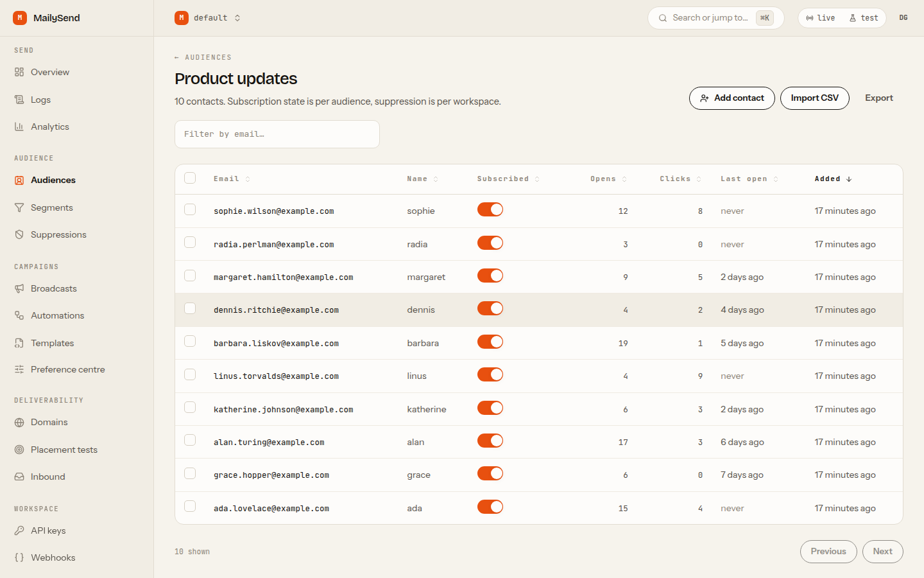Click the Inbound inbox icon
This screenshot has width=924, height=578.
19,477
